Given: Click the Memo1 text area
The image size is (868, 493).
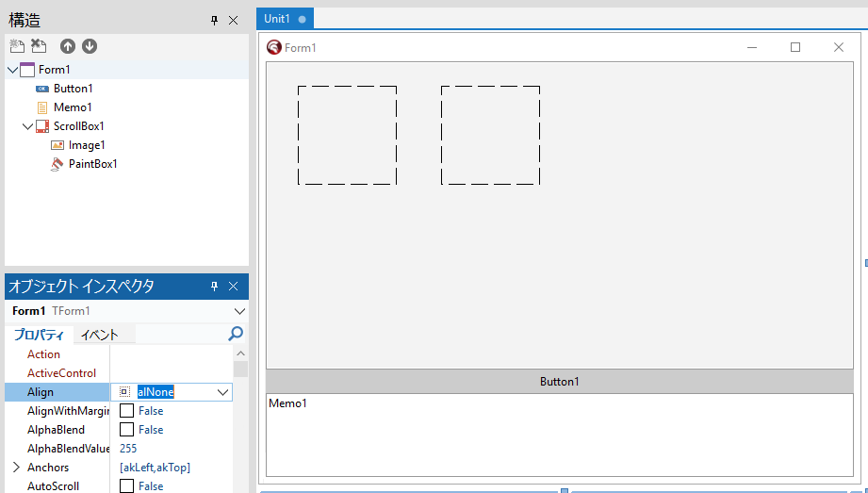Looking at the screenshot, I should (x=559, y=435).
